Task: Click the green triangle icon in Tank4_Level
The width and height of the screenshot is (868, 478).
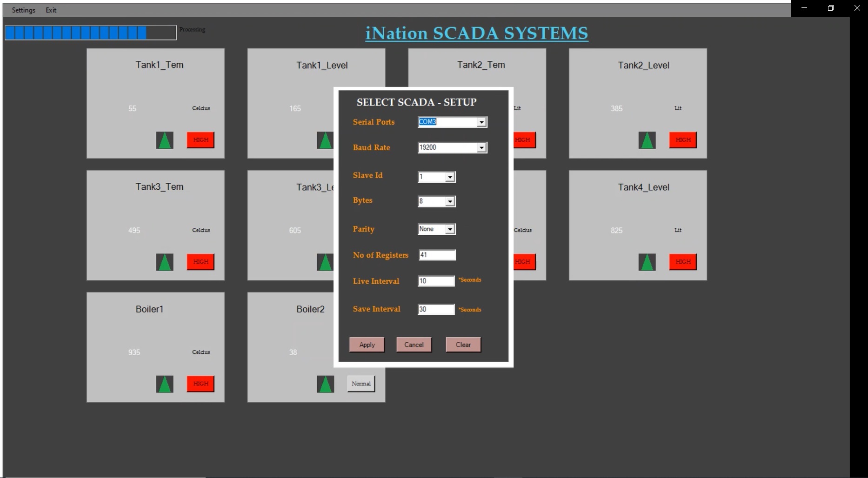Action: (x=647, y=262)
